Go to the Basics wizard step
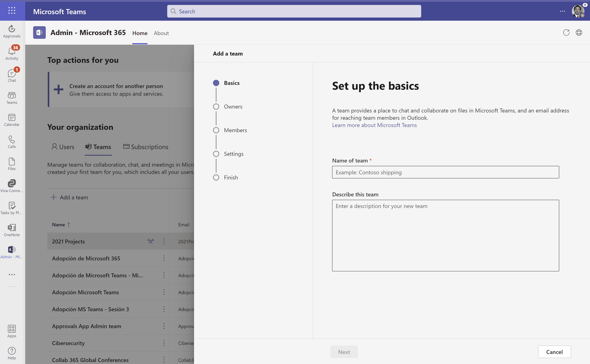Viewport: 590px width, 364px height. (226, 83)
